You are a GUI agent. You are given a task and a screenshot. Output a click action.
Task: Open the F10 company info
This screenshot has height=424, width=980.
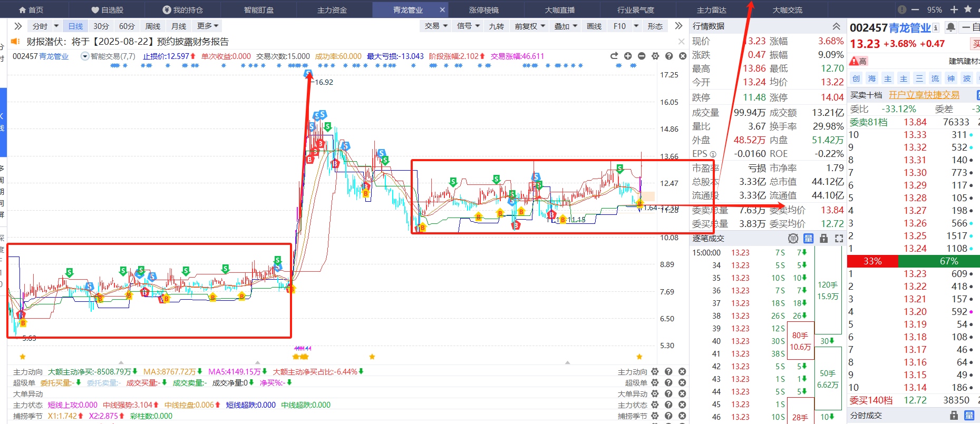tap(619, 26)
